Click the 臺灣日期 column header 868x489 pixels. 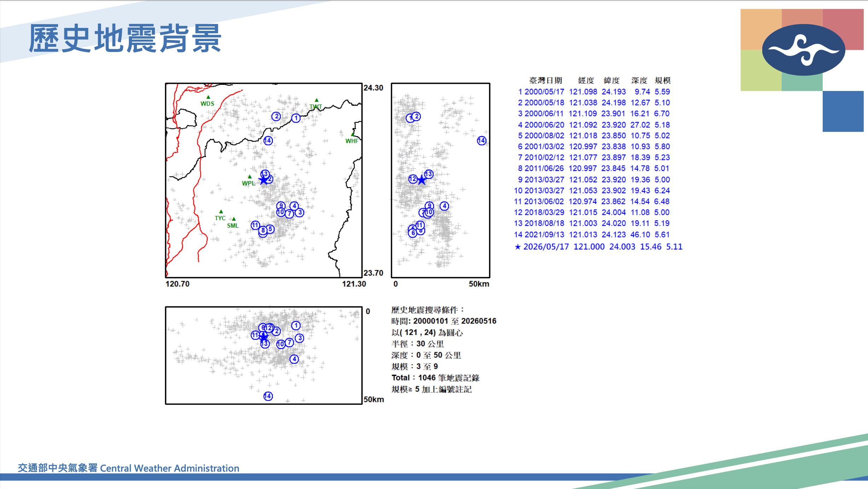pyautogui.click(x=545, y=81)
